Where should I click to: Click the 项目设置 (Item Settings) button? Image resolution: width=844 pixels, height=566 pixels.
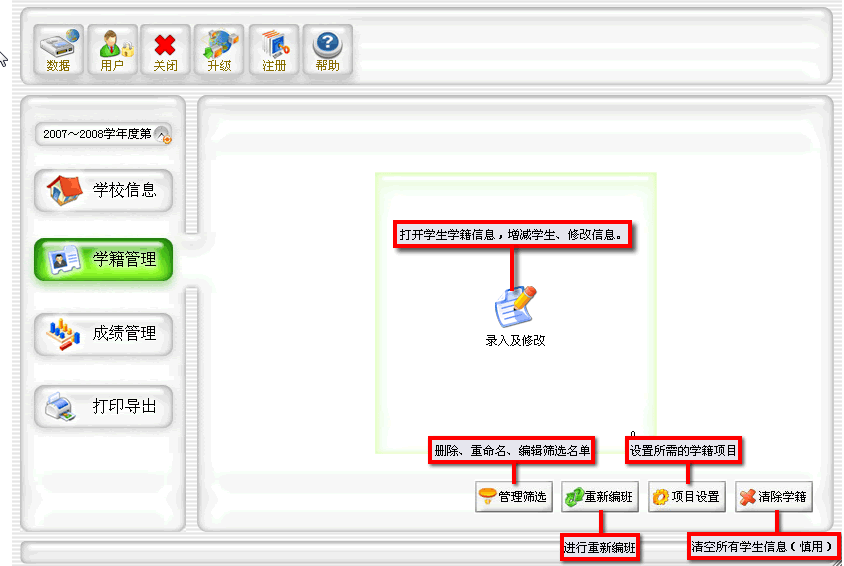tap(687, 496)
